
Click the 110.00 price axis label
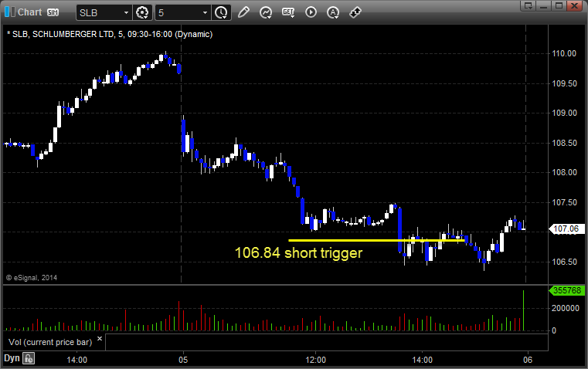pyautogui.click(x=564, y=53)
